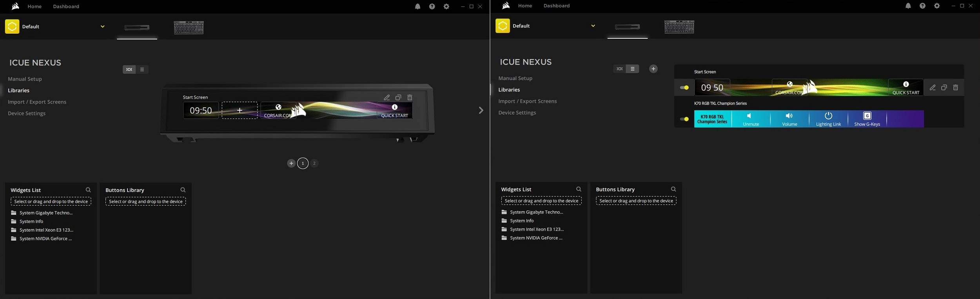Image resolution: width=980 pixels, height=299 pixels.
Task: Go to next screen with right arrow chevron
Action: pyautogui.click(x=481, y=110)
